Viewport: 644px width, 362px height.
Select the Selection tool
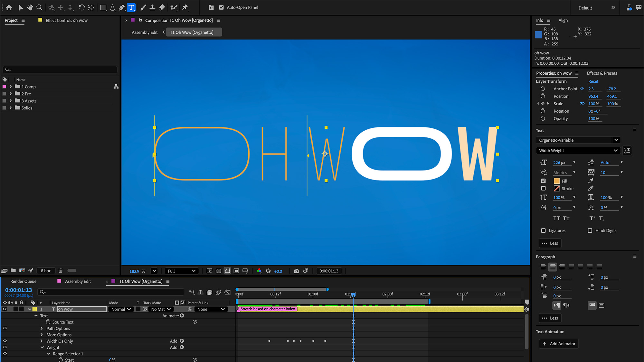[21, 7]
